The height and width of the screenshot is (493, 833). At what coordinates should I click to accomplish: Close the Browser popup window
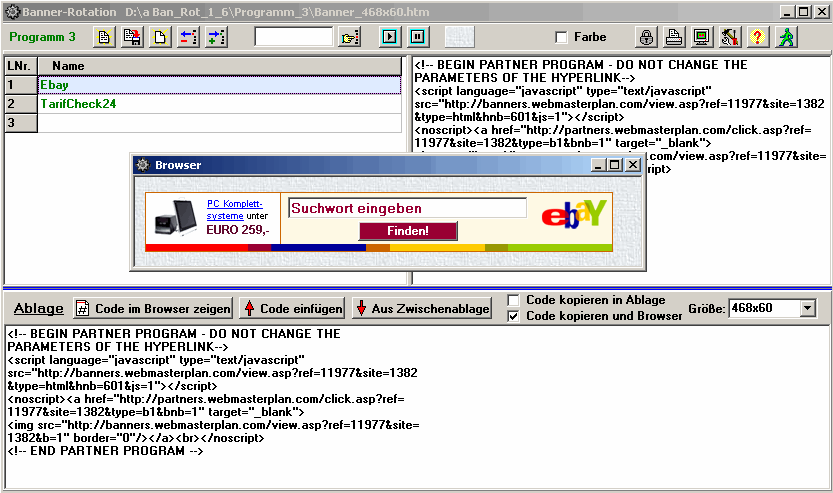[x=633, y=165]
